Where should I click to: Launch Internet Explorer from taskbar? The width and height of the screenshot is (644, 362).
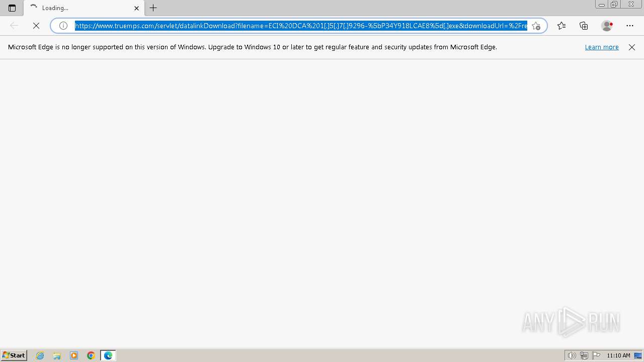point(40,355)
